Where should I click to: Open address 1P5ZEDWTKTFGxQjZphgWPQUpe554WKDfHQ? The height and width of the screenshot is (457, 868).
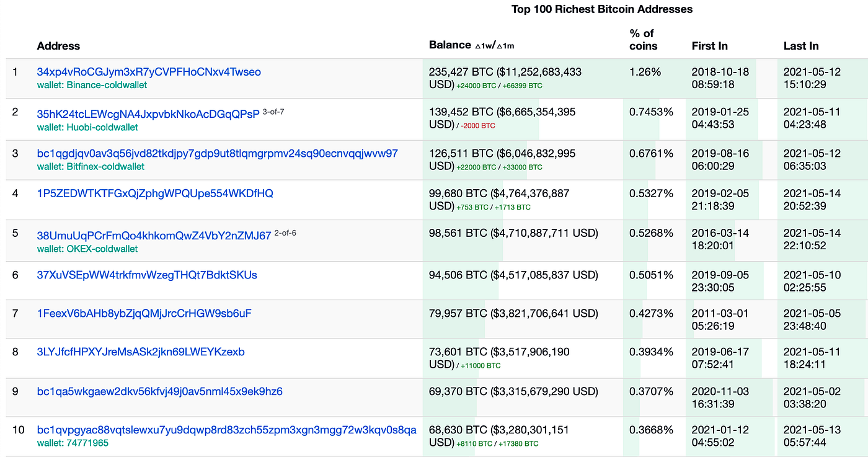tap(155, 193)
